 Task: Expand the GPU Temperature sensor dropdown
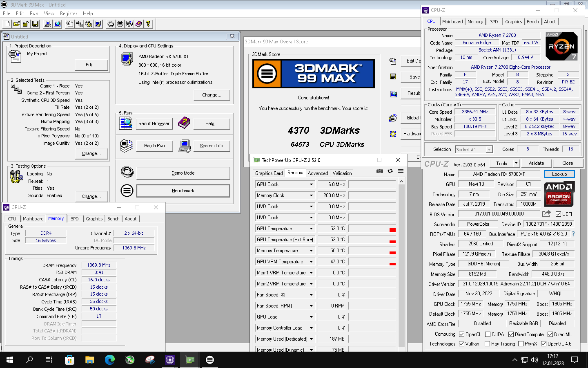point(311,229)
